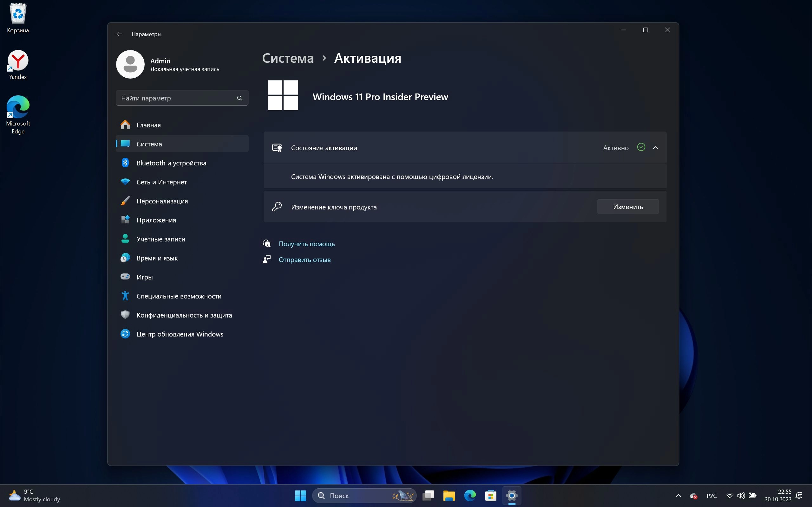Open Игры settings section
This screenshot has height=507, width=812.
[144, 277]
